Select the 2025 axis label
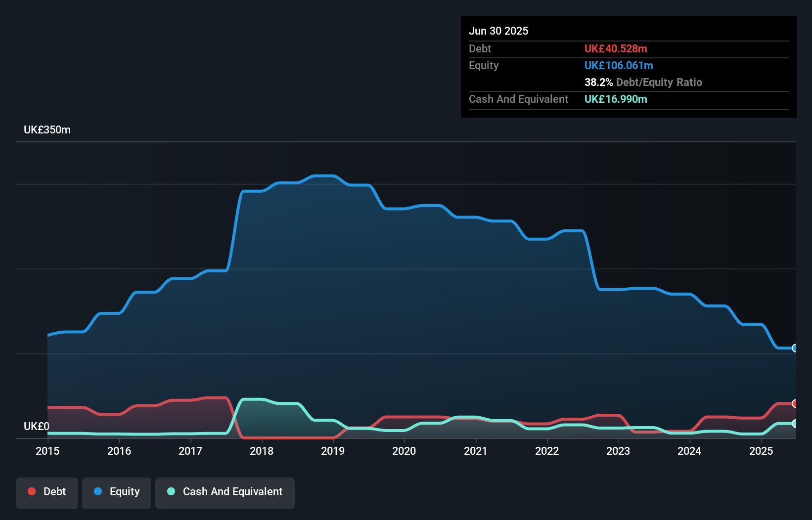 [x=762, y=451]
